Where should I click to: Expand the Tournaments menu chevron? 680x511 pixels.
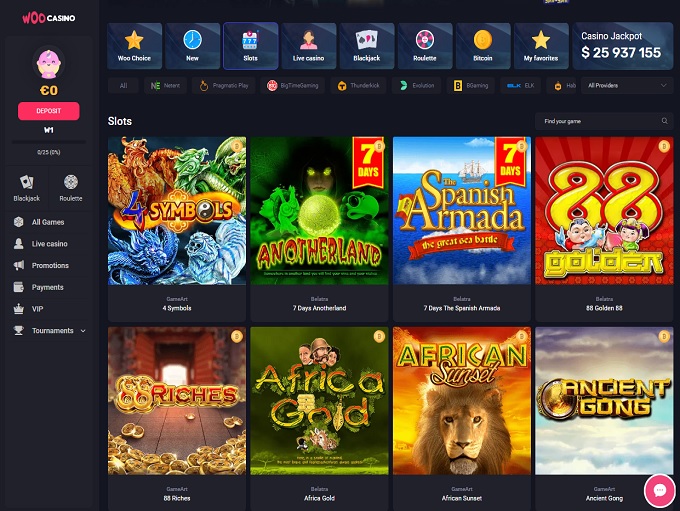(x=83, y=331)
